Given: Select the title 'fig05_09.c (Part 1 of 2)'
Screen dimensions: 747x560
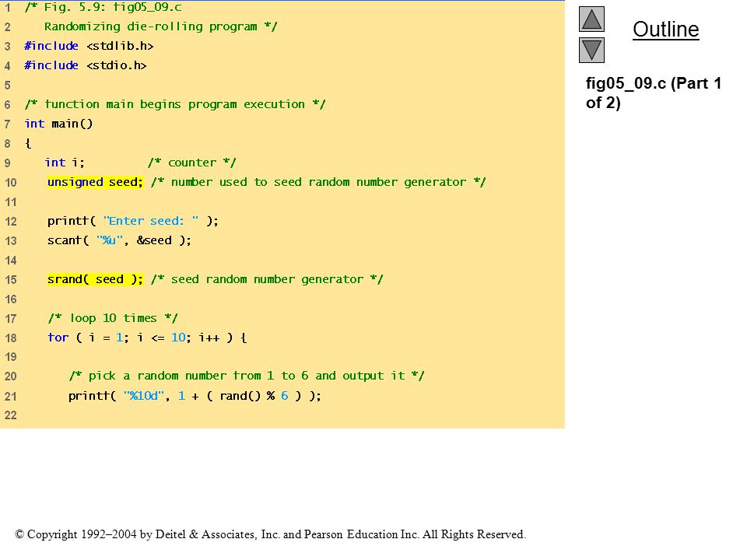Looking at the screenshot, I should tap(653, 93).
